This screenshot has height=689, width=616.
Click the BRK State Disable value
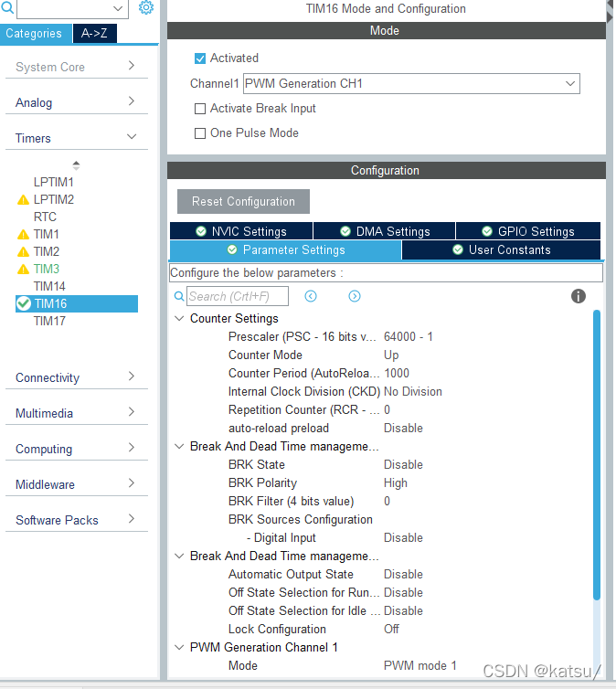pos(403,464)
